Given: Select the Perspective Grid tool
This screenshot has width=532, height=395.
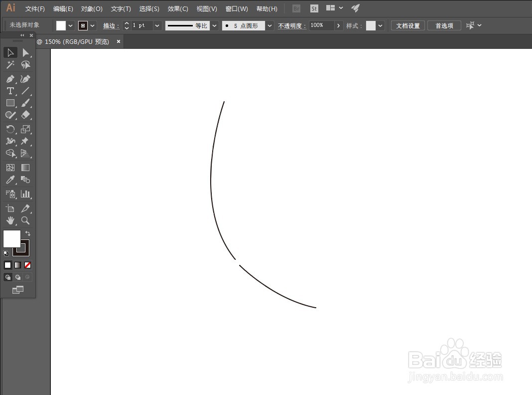Looking at the screenshot, I should click(25, 154).
